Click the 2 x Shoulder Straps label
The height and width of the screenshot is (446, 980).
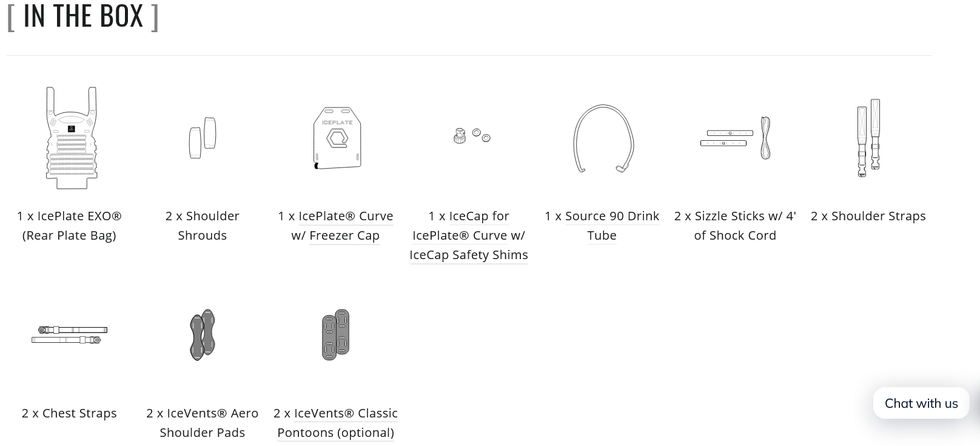pyautogui.click(x=868, y=216)
